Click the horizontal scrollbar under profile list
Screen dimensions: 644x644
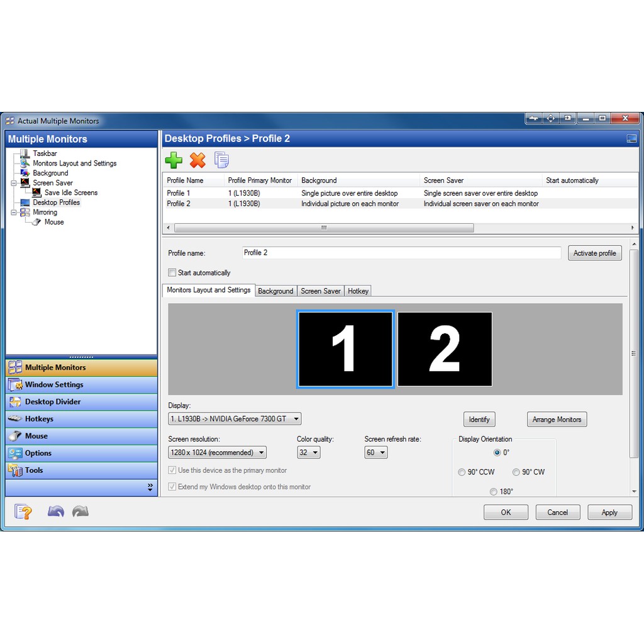click(x=324, y=228)
